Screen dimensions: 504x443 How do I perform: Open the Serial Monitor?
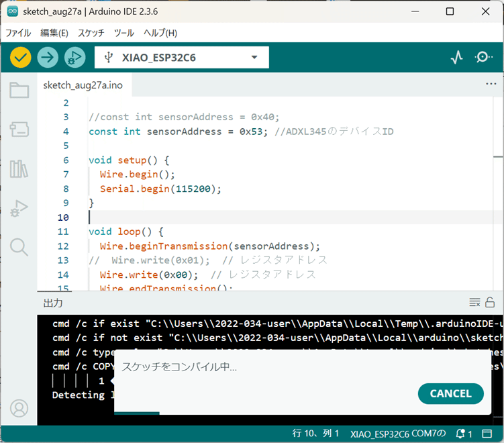483,58
